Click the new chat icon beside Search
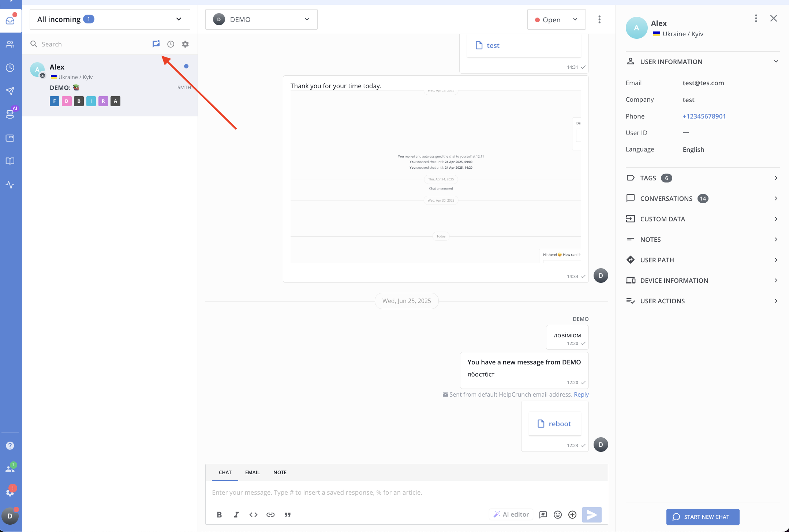The width and height of the screenshot is (789, 532). pyautogui.click(x=156, y=44)
